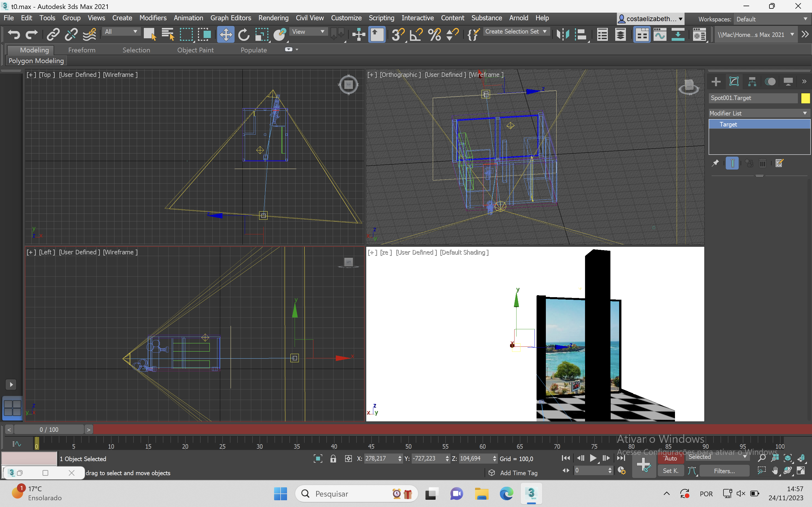Select the Select and Rotate tool
The image size is (812, 507).
[244, 35]
